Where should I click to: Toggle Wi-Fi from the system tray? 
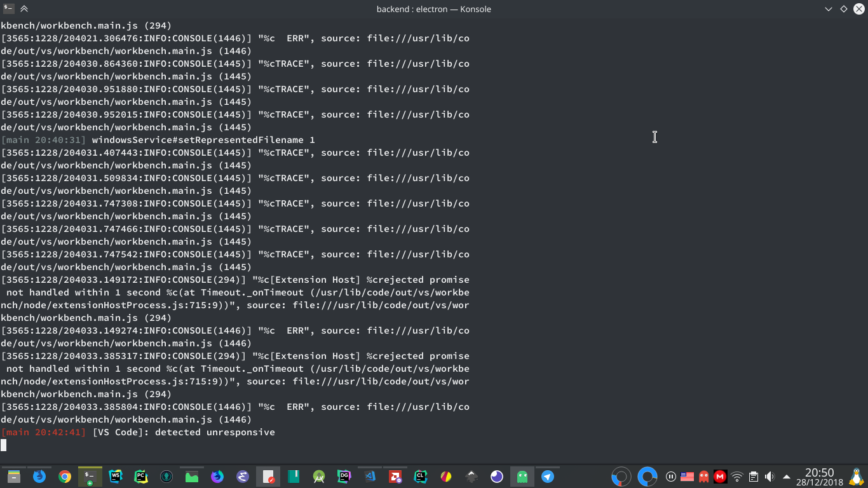pyautogui.click(x=736, y=477)
